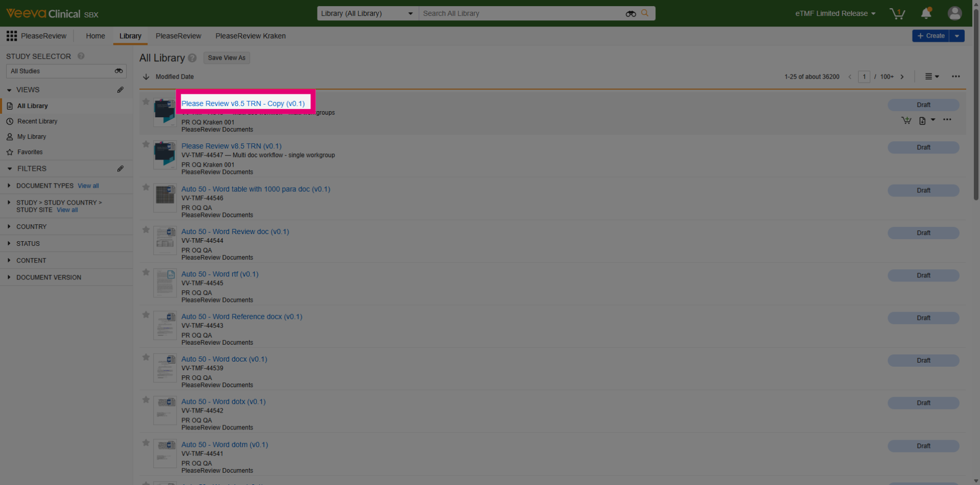Click Save View As button
Viewport: 980px width, 485px height.
click(x=227, y=58)
